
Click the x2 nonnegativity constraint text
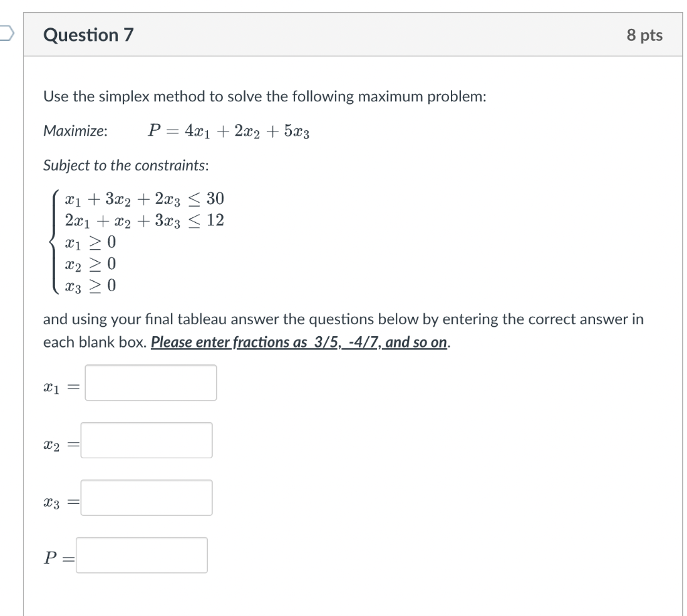tap(89, 263)
